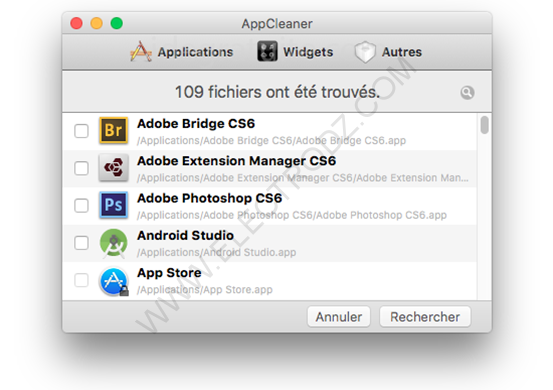Show the Autres tab
Image resolution: width=553 pixels, height=390 pixels.
tap(388, 52)
